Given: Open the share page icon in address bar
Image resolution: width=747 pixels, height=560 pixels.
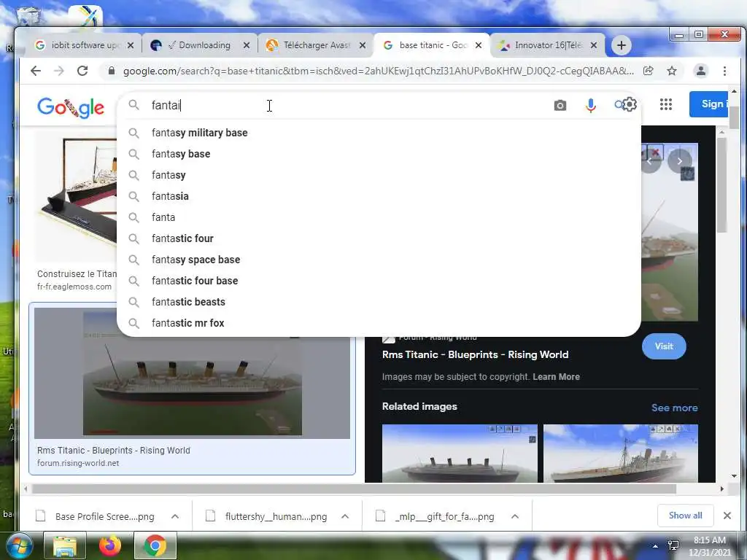Looking at the screenshot, I should coord(649,71).
